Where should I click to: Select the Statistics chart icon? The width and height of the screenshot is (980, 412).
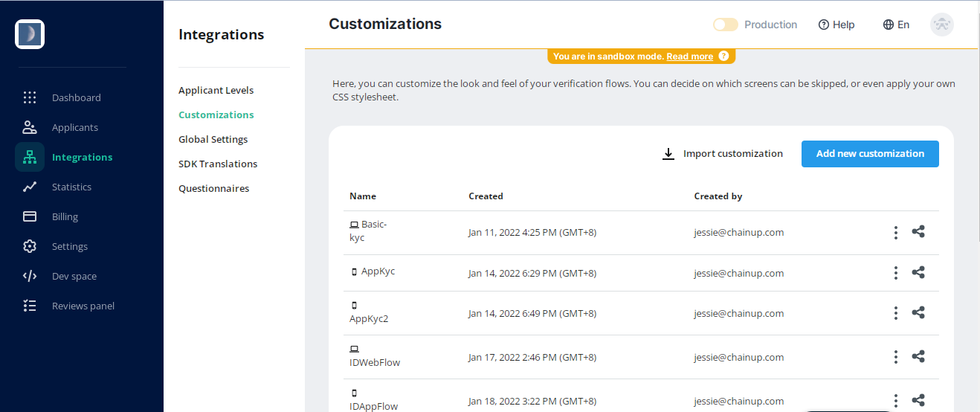(30, 187)
